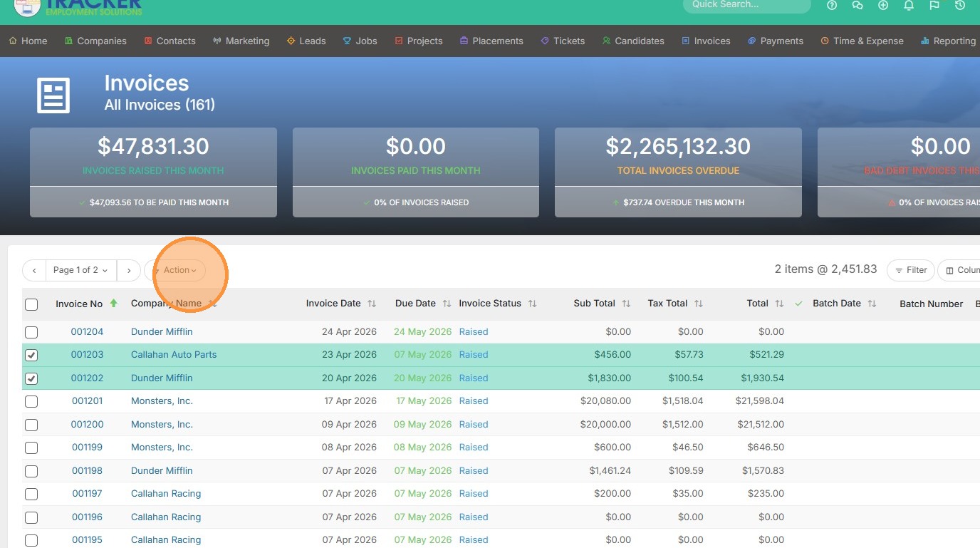Open the Tickets menu
Screen dimensions: 980x548
tap(563, 41)
